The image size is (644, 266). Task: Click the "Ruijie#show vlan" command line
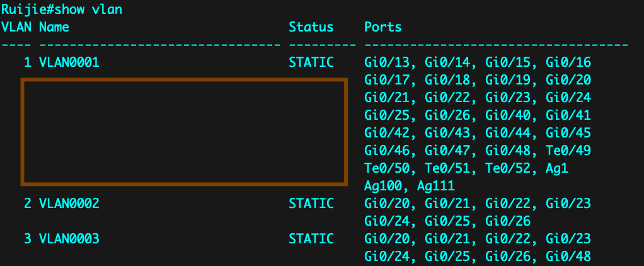pyautogui.click(x=62, y=9)
